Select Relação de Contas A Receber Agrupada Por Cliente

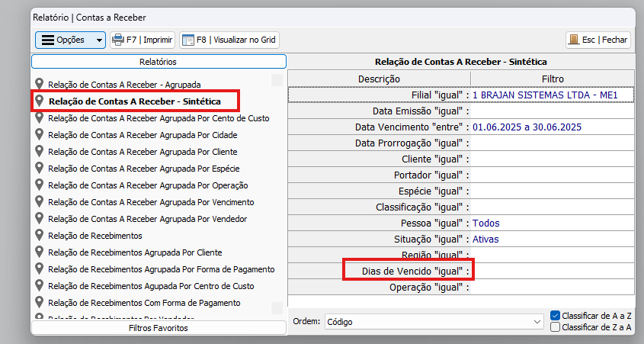143,152
